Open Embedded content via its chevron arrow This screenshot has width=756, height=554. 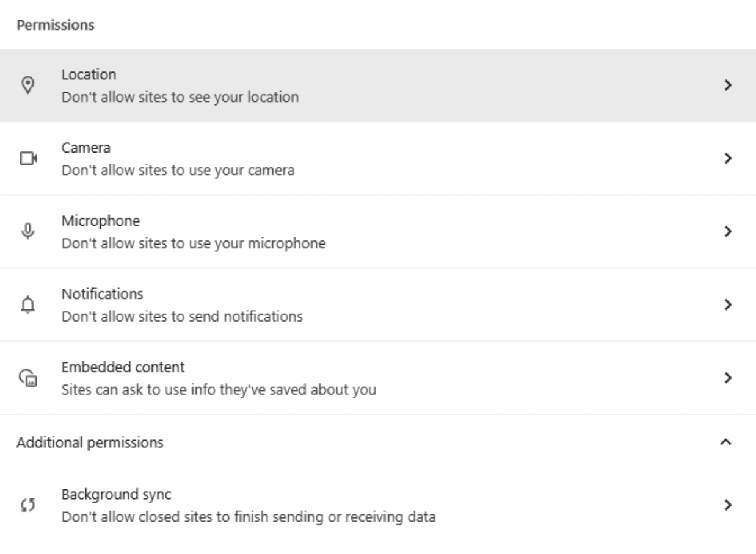[727, 378]
